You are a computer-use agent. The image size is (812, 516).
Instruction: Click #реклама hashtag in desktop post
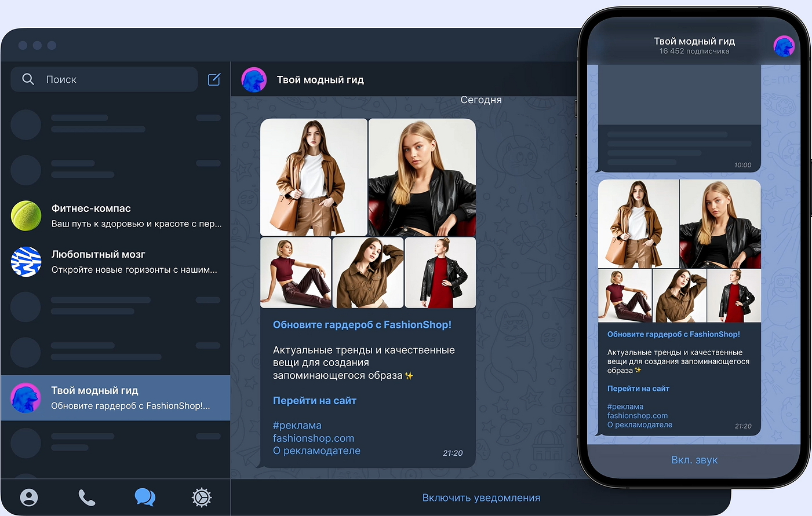[x=297, y=426]
